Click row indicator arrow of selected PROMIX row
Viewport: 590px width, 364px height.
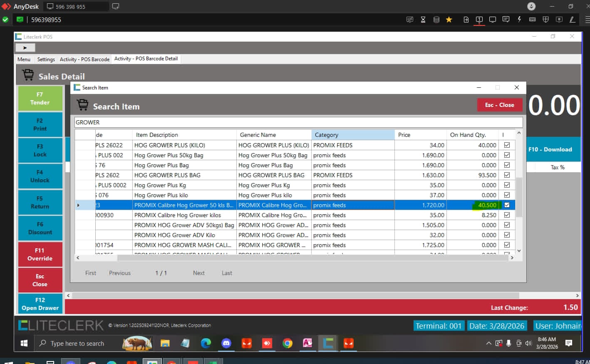point(78,205)
